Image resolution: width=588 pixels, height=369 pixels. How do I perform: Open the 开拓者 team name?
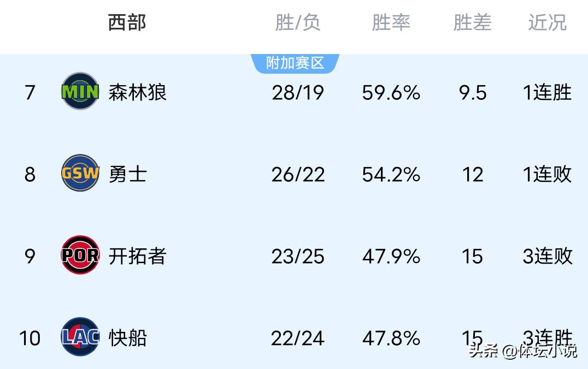(x=137, y=256)
